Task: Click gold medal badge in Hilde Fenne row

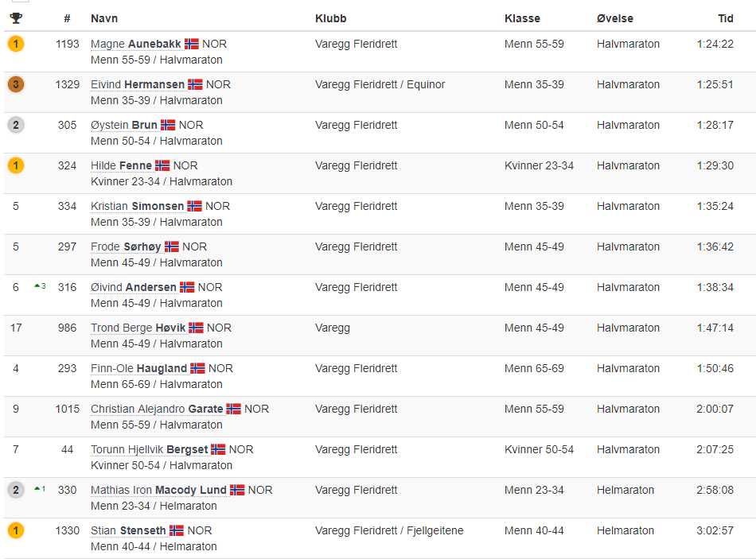Action: [16, 165]
